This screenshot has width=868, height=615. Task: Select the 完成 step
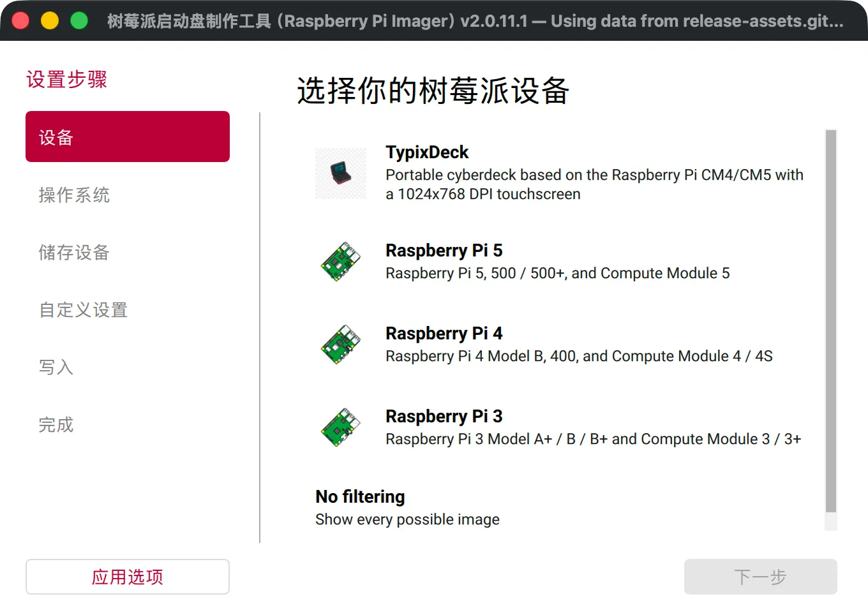coord(128,424)
